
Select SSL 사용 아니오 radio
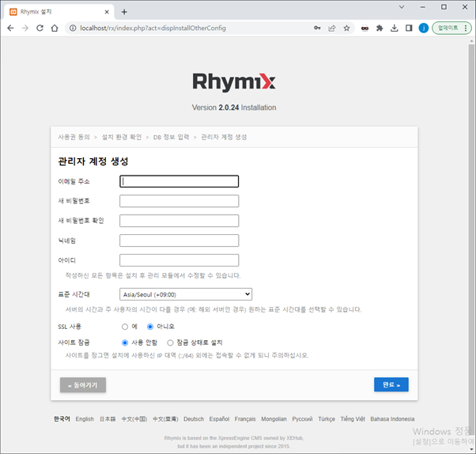pos(150,327)
